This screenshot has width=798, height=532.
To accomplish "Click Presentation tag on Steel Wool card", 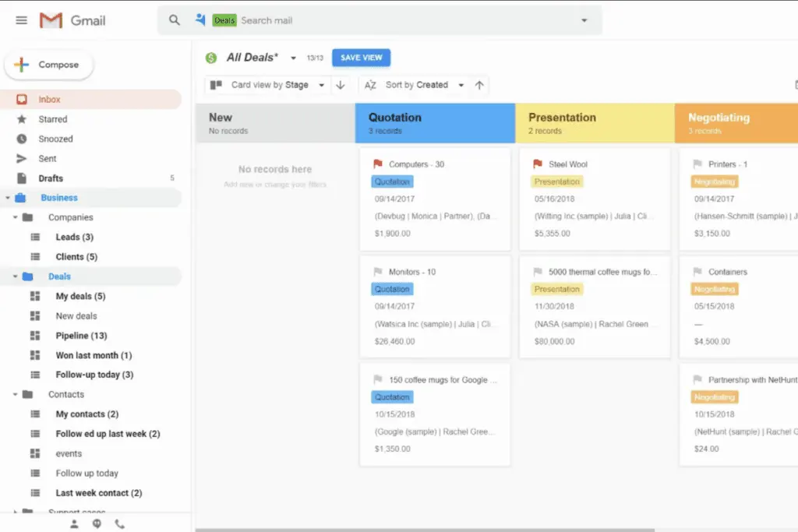I will coord(556,181).
